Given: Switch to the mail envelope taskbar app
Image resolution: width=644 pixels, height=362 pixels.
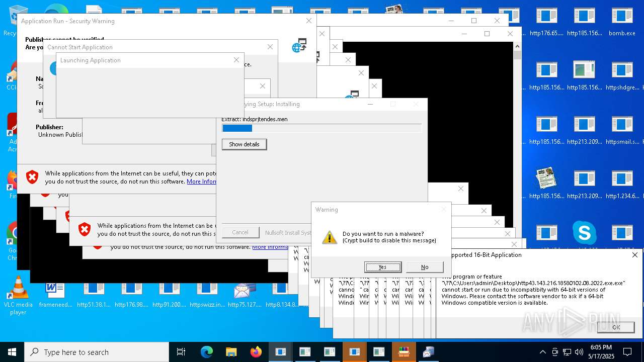Looking at the screenshot, I should (428, 352).
